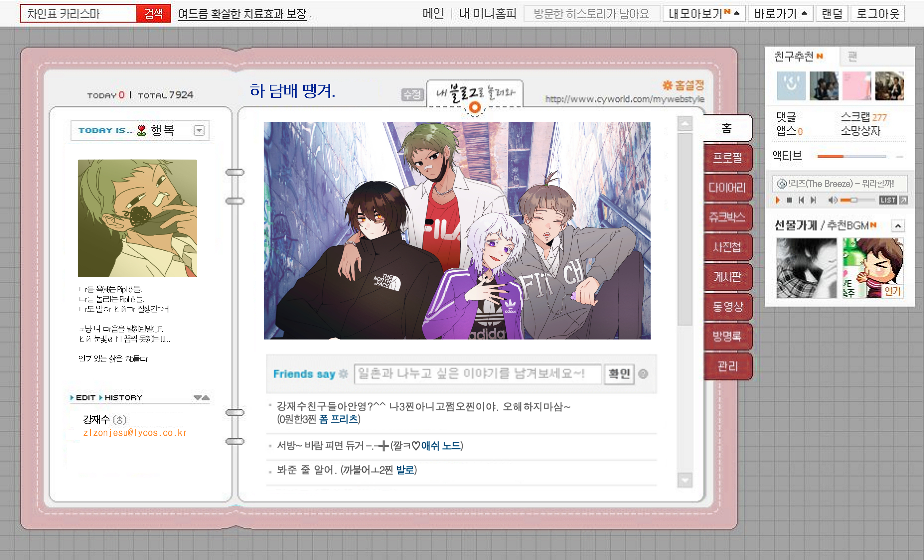This screenshot has height=560, width=924.
Task: Select the 다이어리 tab
Action: [728, 187]
